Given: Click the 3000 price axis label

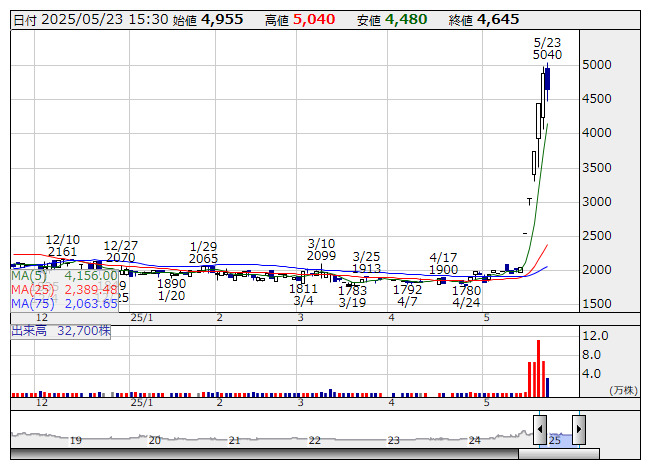Looking at the screenshot, I should 597,202.
